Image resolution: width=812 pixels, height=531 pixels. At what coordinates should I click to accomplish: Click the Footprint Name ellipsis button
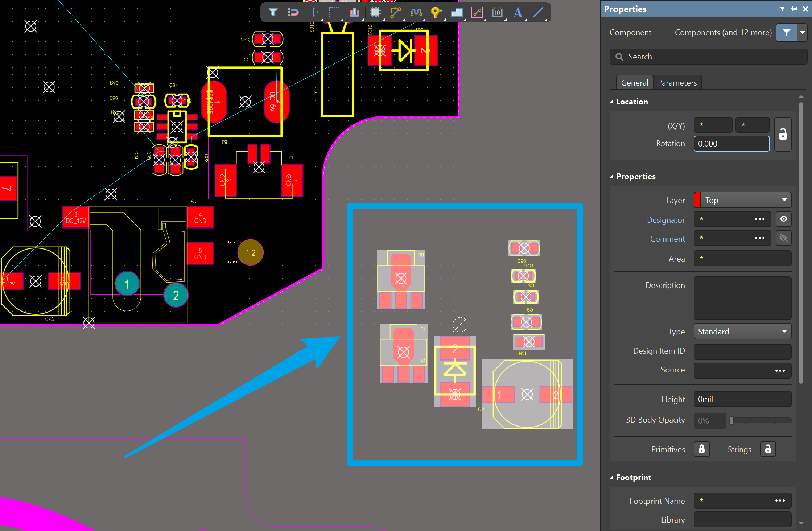pyautogui.click(x=780, y=501)
